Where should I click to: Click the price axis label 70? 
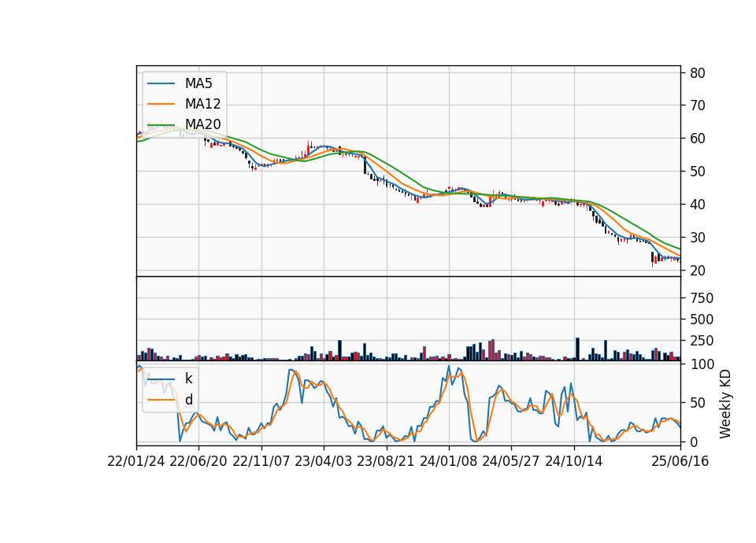tap(698, 105)
